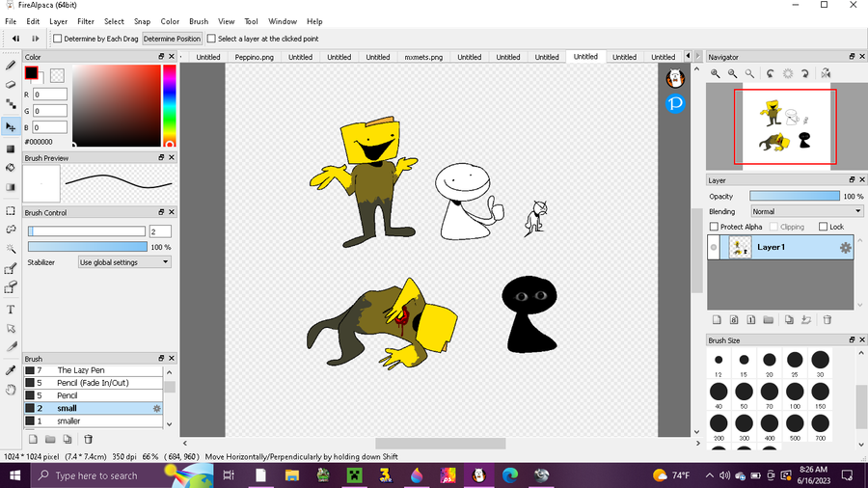
Task: Click the horizontal canvas scrollbar
Action: point(441,444)
